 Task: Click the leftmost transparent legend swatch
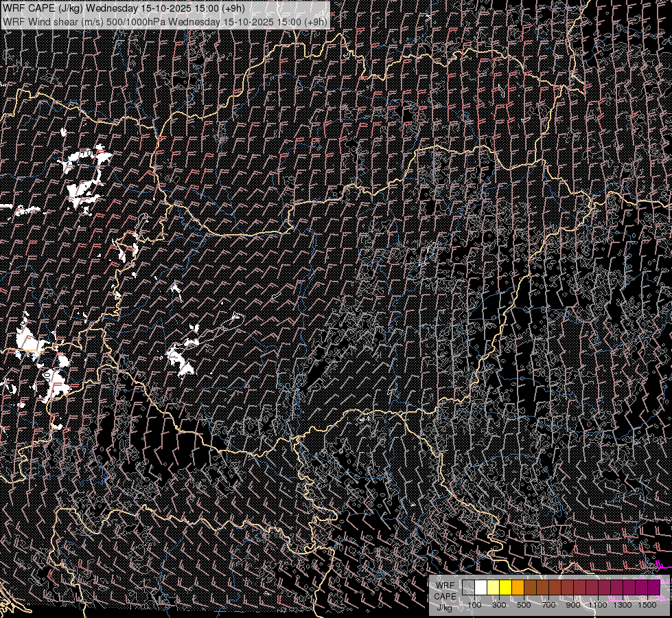coord(469,588)
